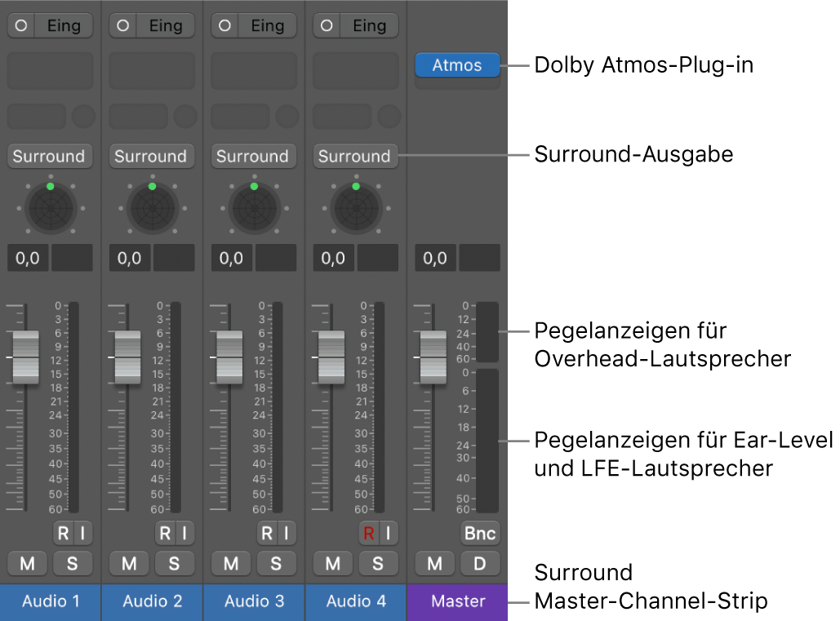Open the Surround Panner on Audio 4
The image size is (840, 621).
tap(355, 208)
